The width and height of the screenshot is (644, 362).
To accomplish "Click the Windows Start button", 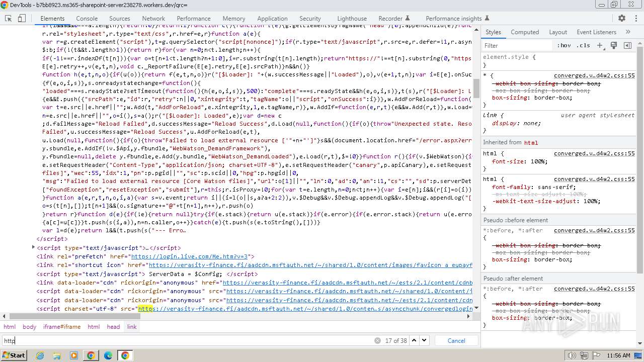I will (14, 355).
